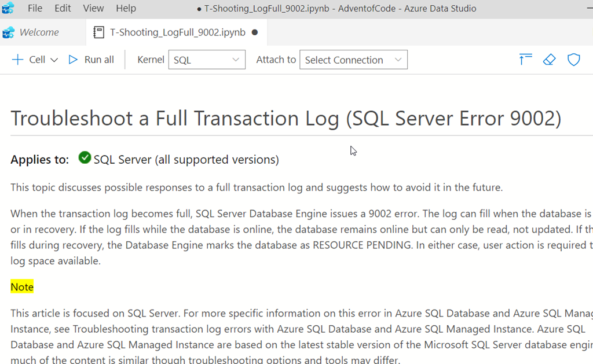Open the Kernel dropdown showing SQL
This screenshot has height=364, width=593.
tap(207, 60)
